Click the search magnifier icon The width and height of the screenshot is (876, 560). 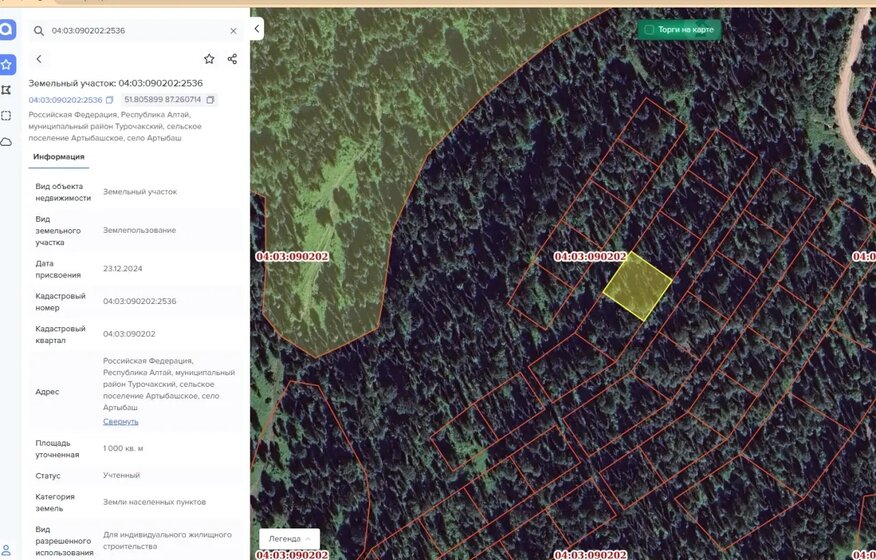39,31
